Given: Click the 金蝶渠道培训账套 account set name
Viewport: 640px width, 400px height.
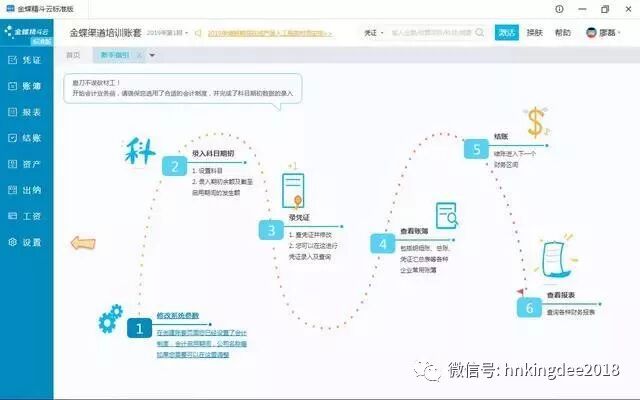Looking at the screenshot, I should [x=105, y=33].
